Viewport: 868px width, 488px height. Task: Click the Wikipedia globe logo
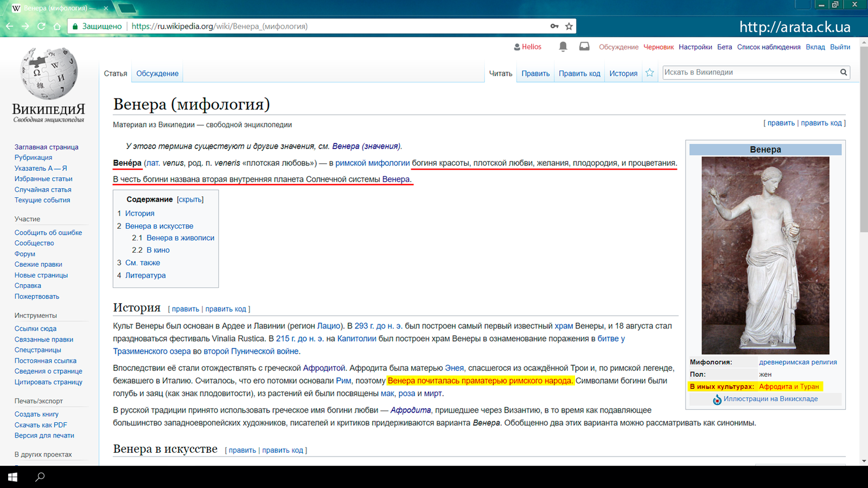tap(49, 73)
